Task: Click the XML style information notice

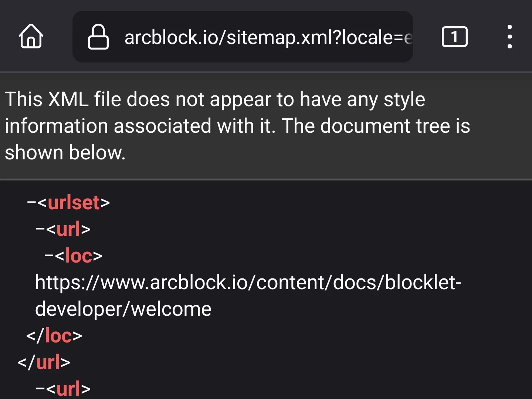Action: [x=237, y=126]
